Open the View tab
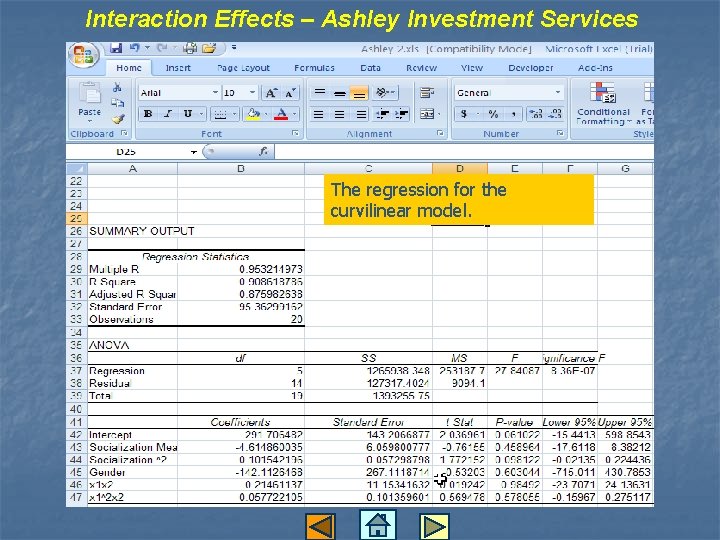Image resolution: width=720 pixels, height=540 pixels. tap(472, 68)
